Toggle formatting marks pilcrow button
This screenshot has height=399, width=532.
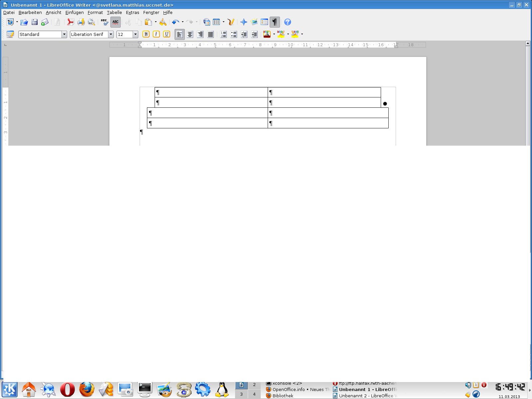275,22
